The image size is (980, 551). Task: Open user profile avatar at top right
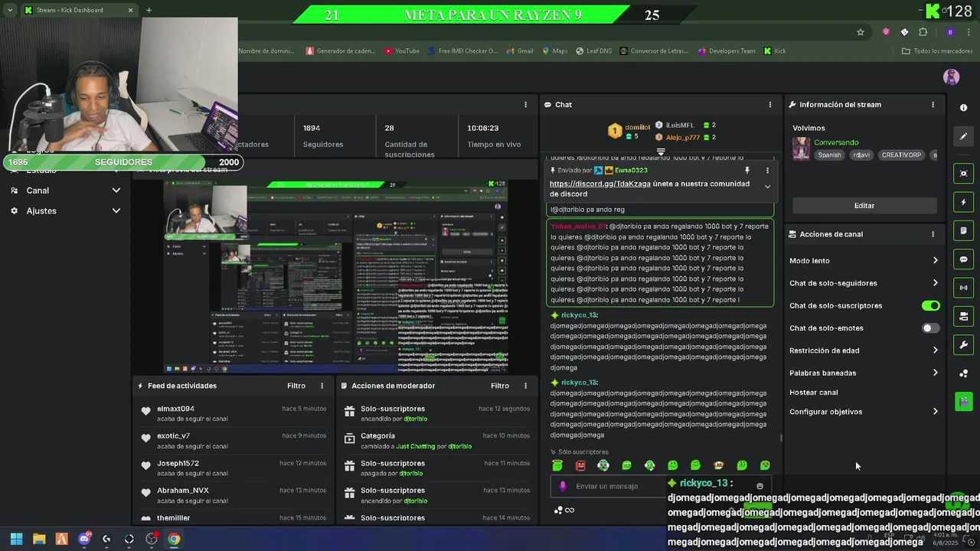click(952, 77)
